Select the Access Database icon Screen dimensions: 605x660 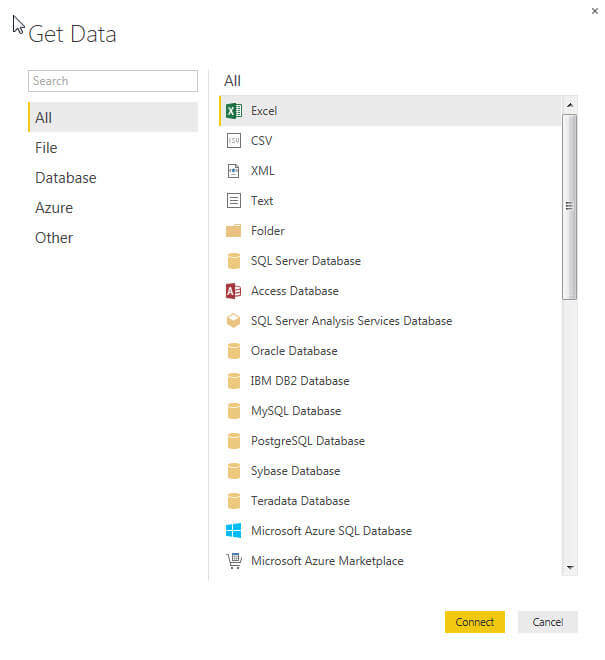(234, 291)
